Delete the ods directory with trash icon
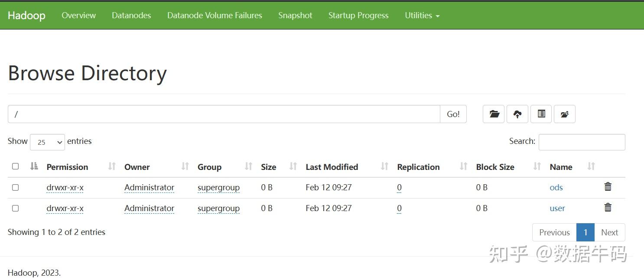The image size is (644, 280). 608,187
